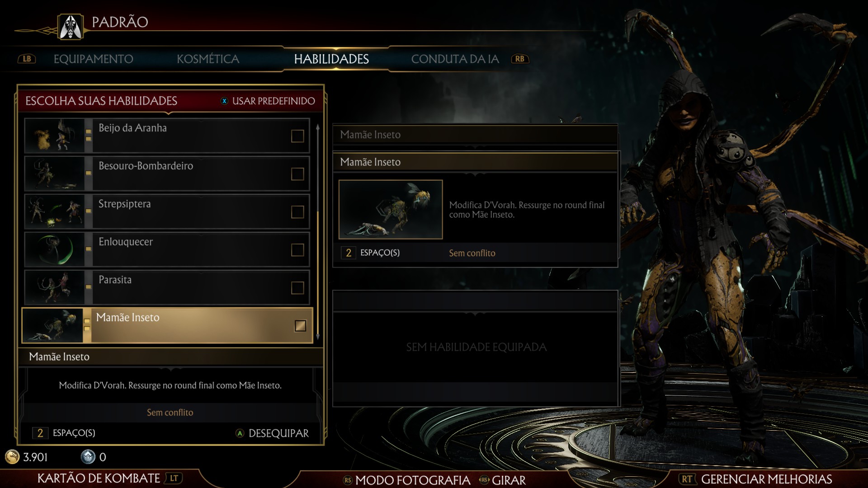Check the Beijo da Aranha ability box
The height and width of the screenshot is (488, 868).
click(297, 136)
